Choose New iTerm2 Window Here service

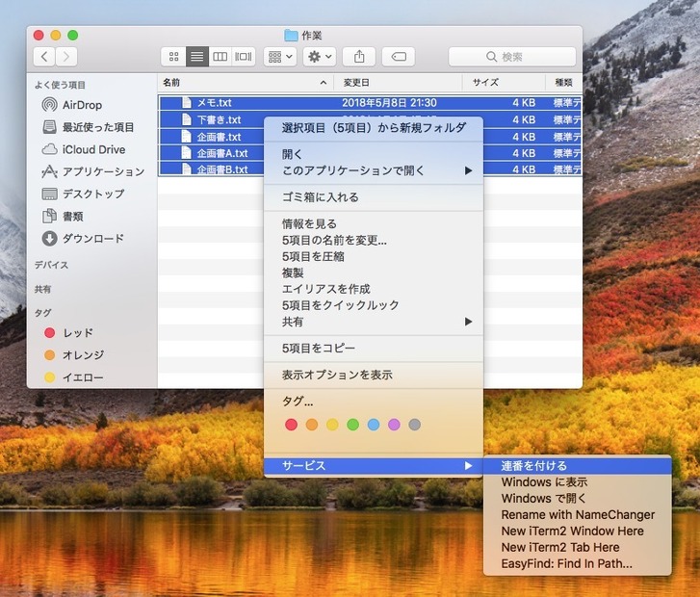[x=577, y=531]
